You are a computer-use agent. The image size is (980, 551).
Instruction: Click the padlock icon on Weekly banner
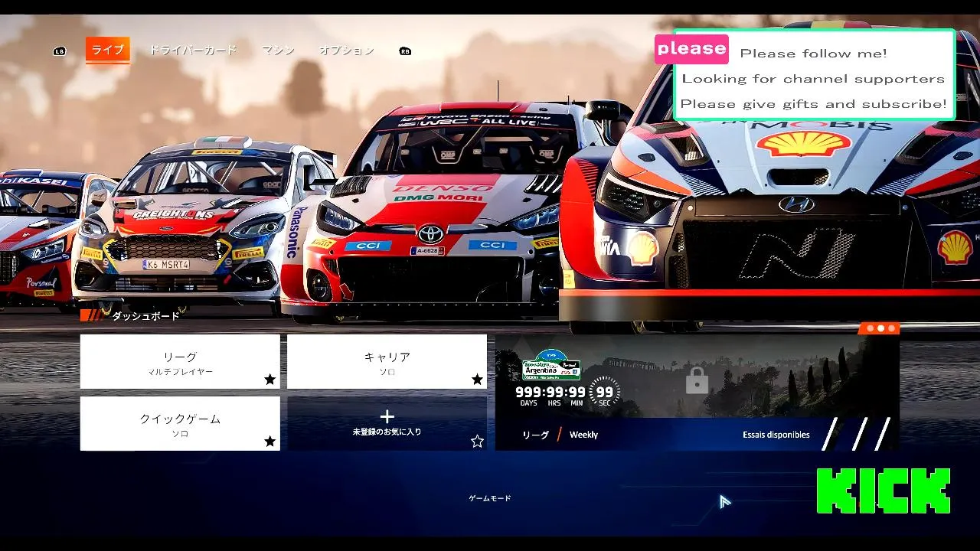[697, 380]
